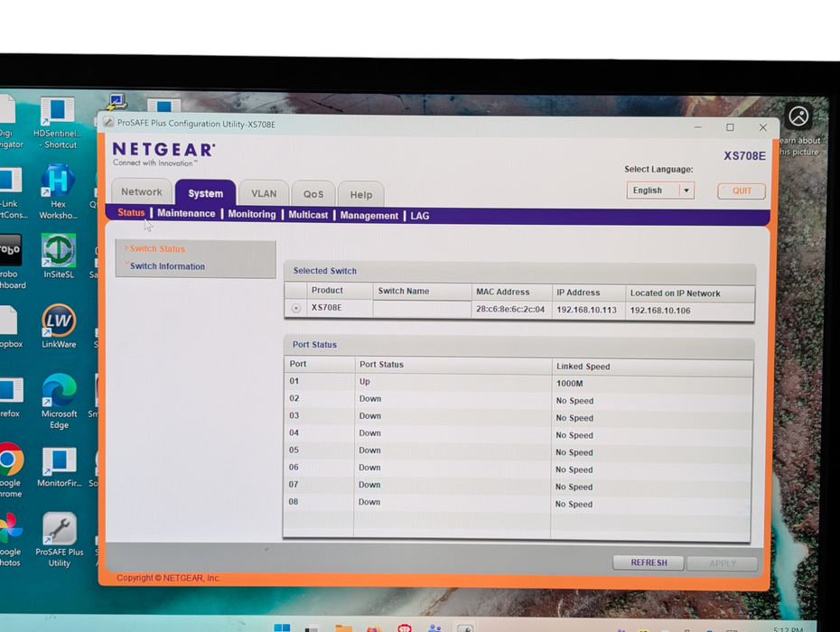Open Robo dashboard desktop icon
840x632 pixels.
[x=11, y=261]
